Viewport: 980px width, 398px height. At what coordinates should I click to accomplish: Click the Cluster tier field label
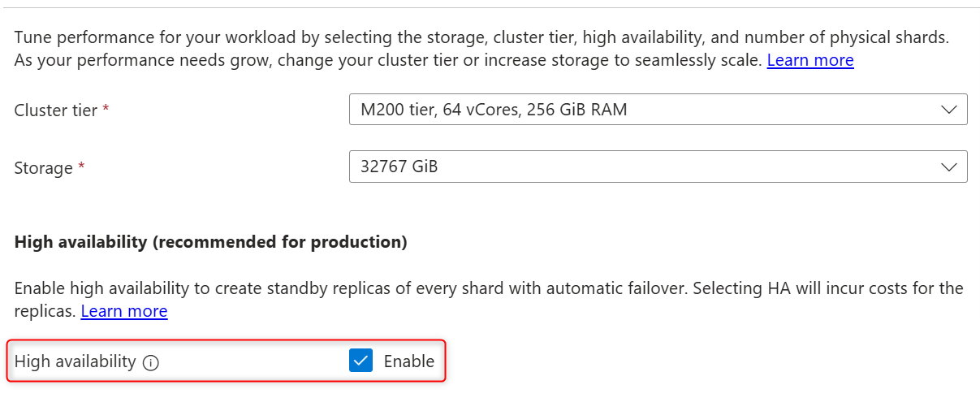pyautogui.click(x=56, y=110)
